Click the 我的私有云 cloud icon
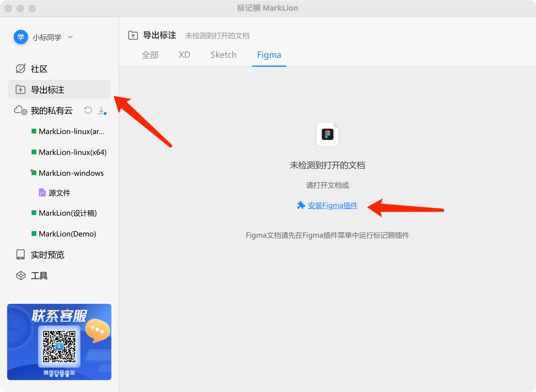The image size is (536, 392). pos(20,111)
